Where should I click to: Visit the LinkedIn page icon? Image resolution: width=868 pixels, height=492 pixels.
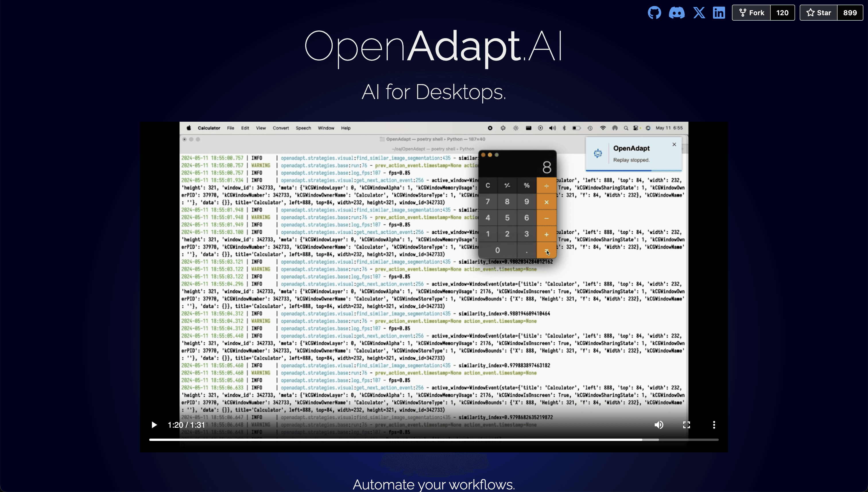[719, 13]
